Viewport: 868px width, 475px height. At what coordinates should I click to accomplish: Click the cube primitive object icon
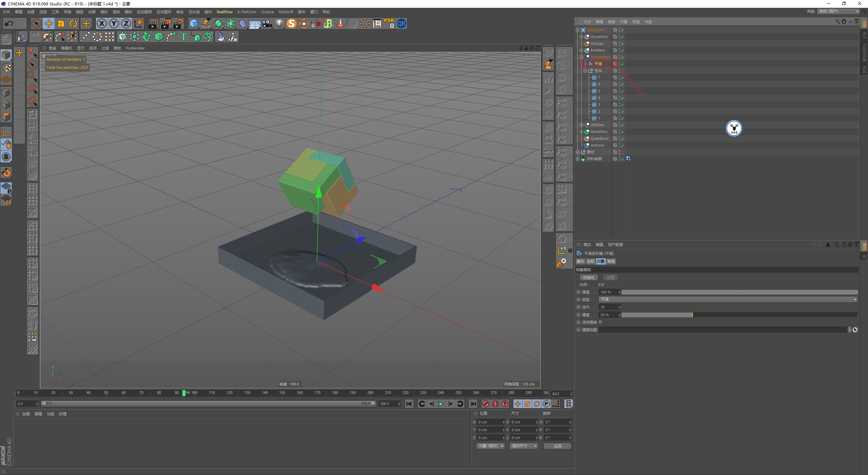tap(194, 23)
